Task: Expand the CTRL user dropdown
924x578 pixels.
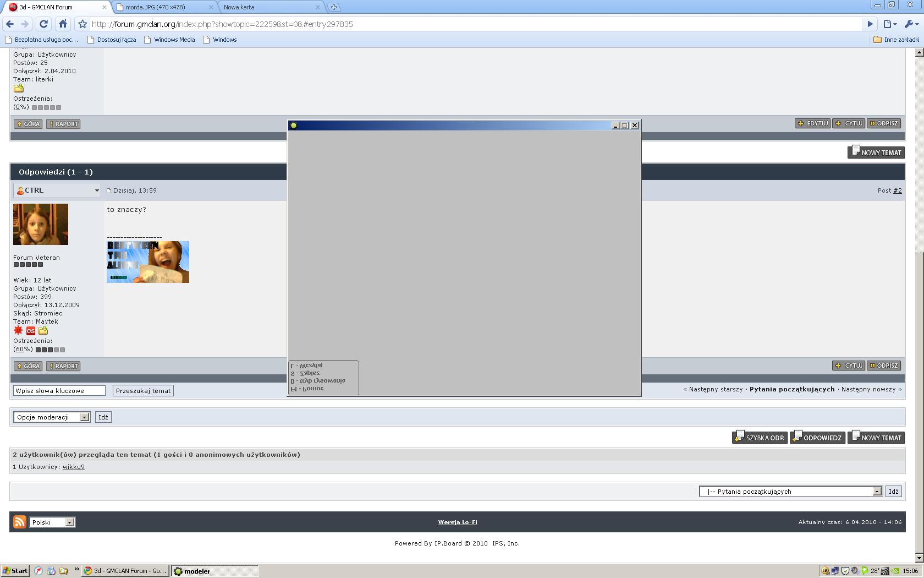Action: 97,190
